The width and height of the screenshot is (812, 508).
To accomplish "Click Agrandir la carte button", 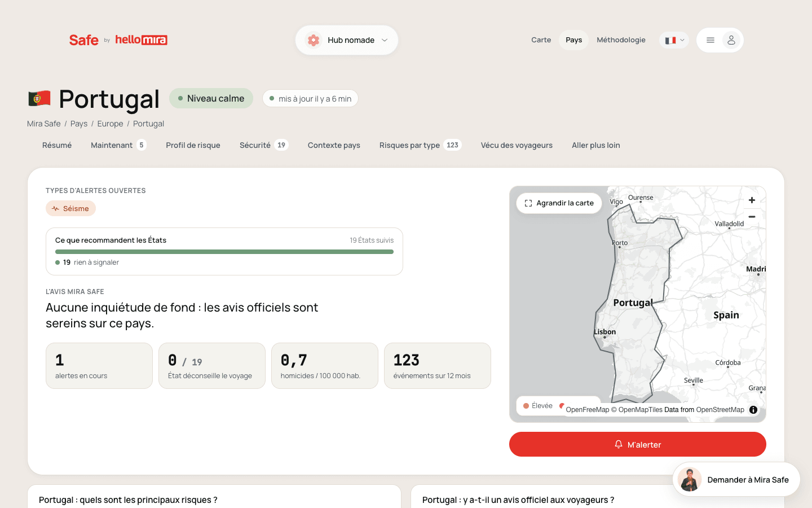I will tap(559, 203).
